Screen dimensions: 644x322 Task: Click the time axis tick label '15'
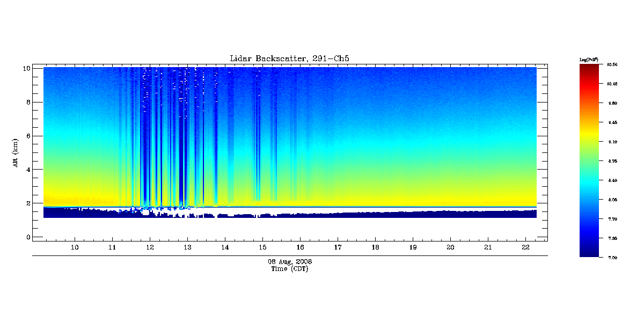[263, 247]
